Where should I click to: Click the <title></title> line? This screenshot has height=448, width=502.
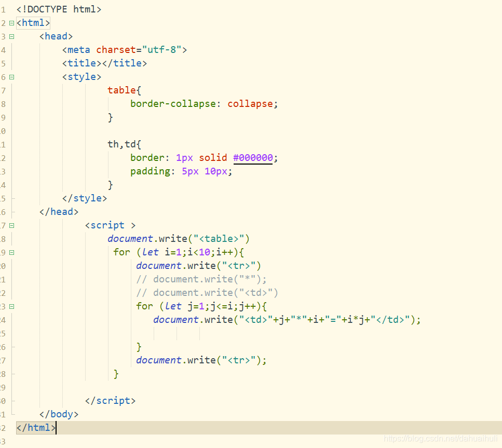click(x=104, y=63)
